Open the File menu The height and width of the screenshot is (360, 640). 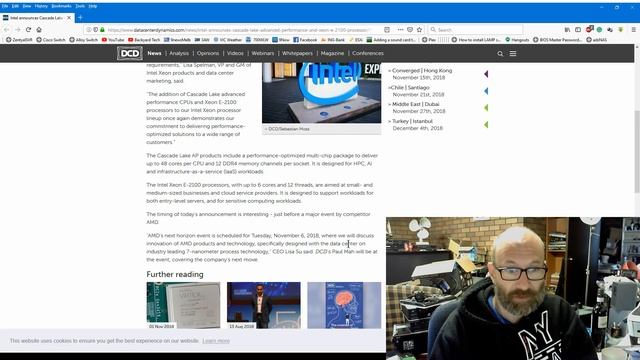(5, 6)
